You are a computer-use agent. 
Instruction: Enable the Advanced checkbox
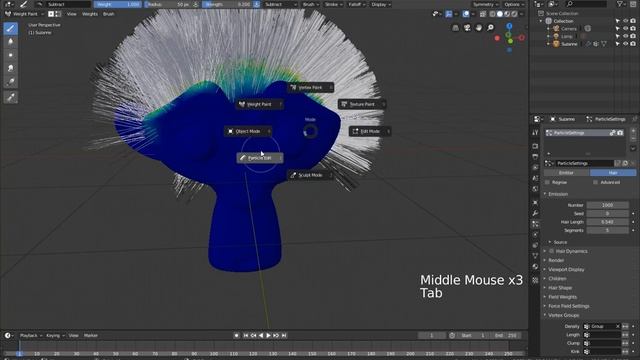coord(596,182)
